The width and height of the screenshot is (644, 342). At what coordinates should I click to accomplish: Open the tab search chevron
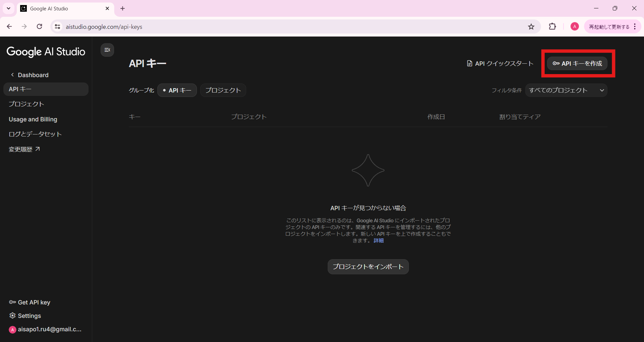[8, 8]
